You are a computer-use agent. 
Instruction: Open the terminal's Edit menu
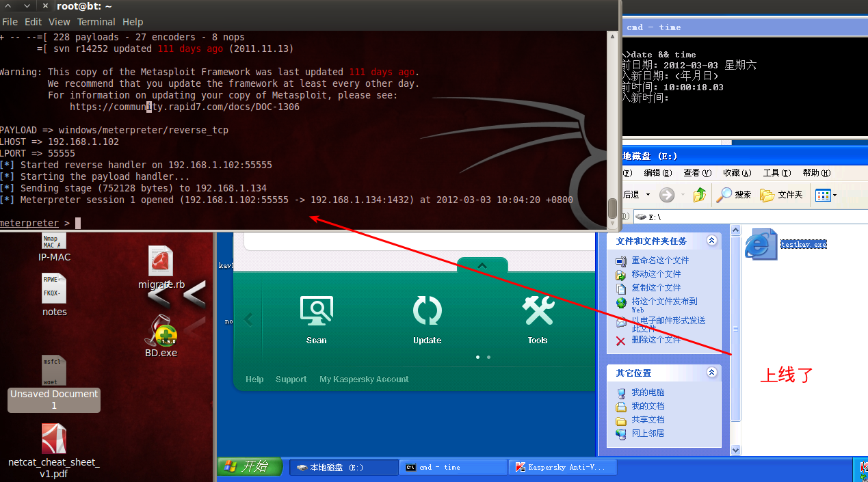[x=33, y=22]
